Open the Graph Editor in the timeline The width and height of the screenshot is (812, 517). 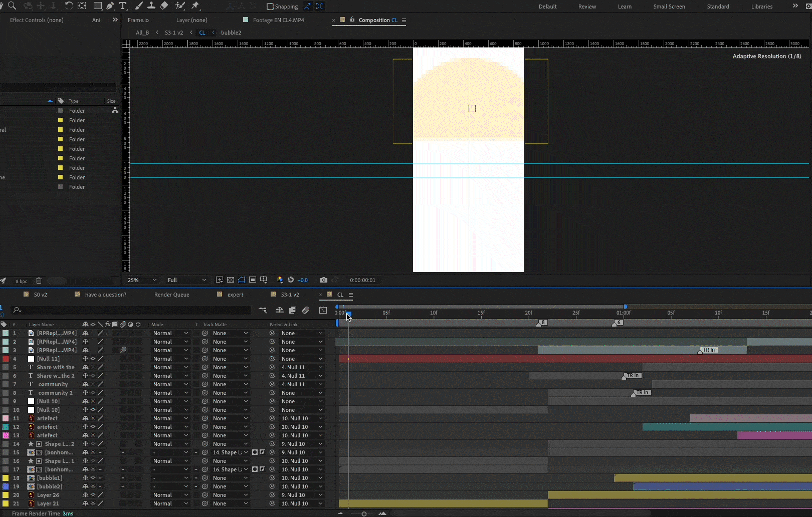(323, 310)
